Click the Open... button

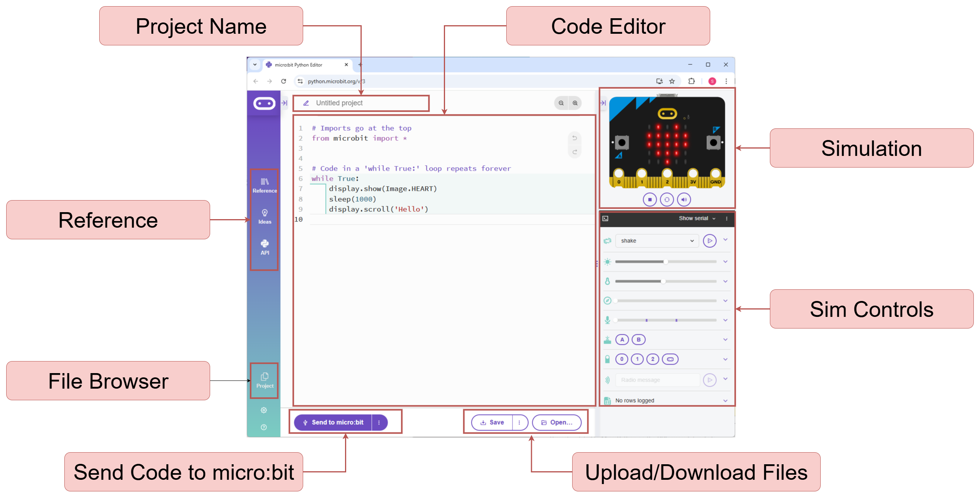[x=557, y=422]
